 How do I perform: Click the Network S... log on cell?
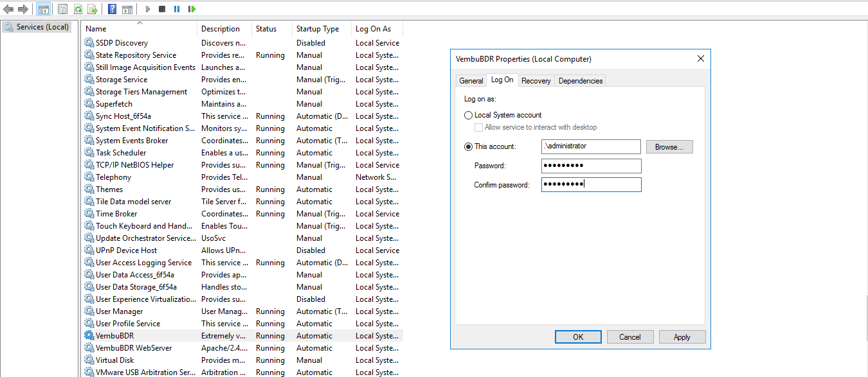pos(377,177)
